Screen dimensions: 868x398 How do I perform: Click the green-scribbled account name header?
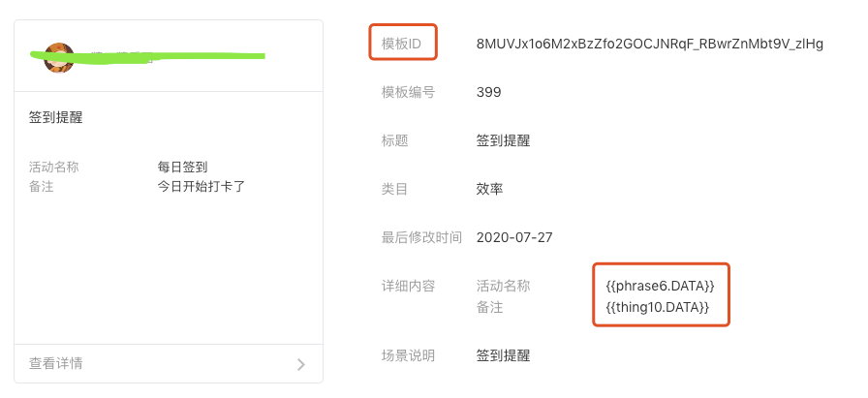pyautogui.click(x=148, y=56)
